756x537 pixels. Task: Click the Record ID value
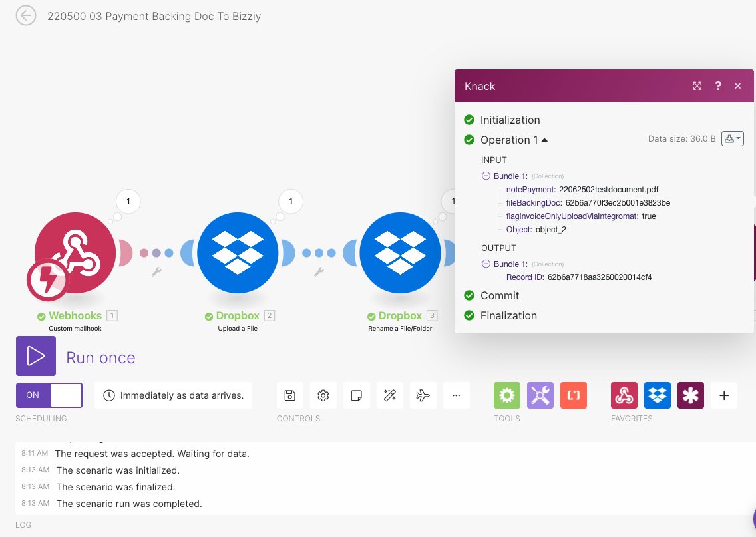click(x=600, y=277)
